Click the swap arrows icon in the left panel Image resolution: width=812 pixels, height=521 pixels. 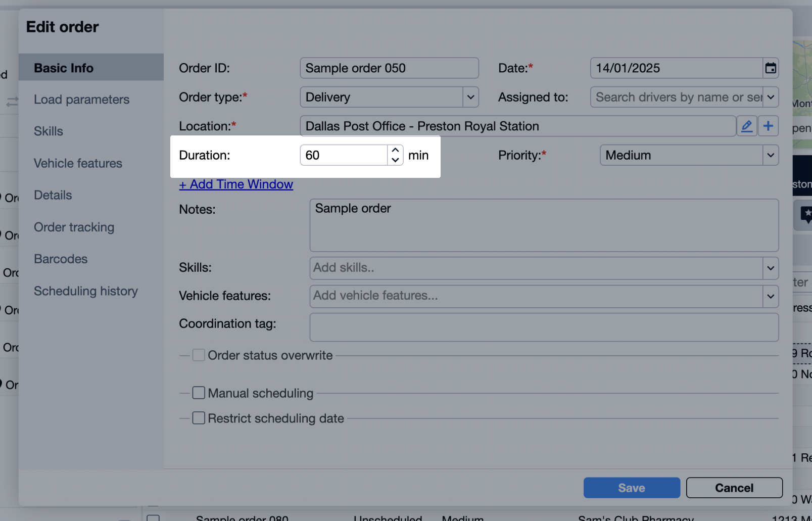point(12,102)
